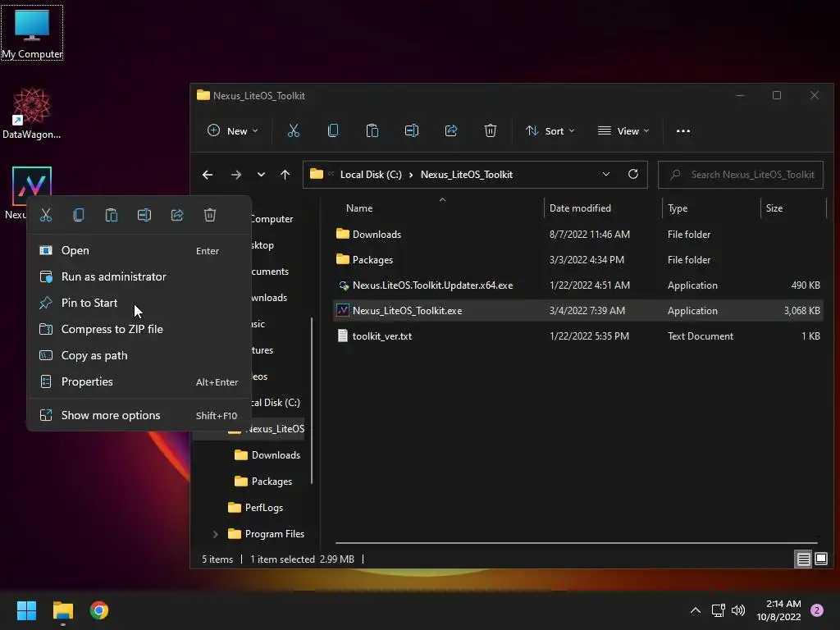Click the Type column header
The height and width of the screenshot is (630, 840).
click(x=711, y=208)
